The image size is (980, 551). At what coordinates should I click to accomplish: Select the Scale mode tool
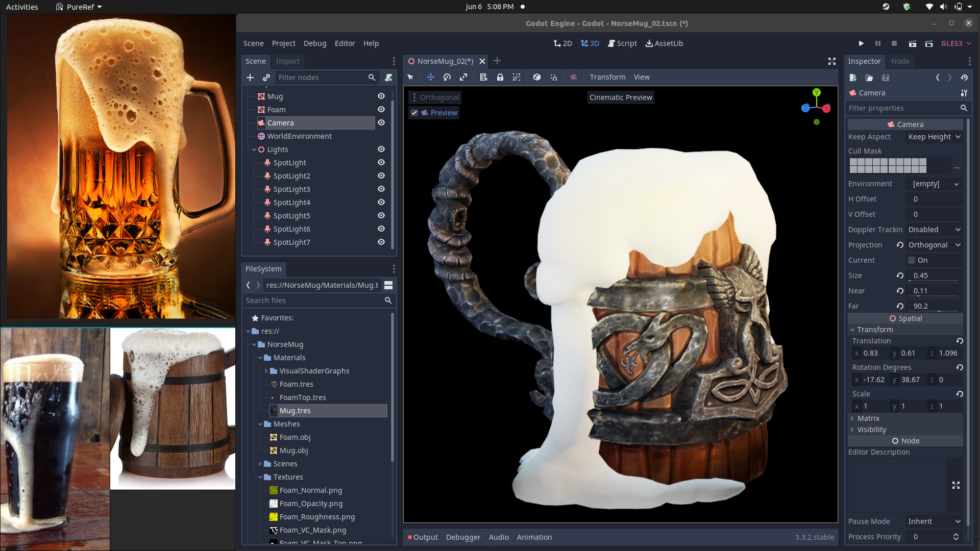[x=463, y=77]
